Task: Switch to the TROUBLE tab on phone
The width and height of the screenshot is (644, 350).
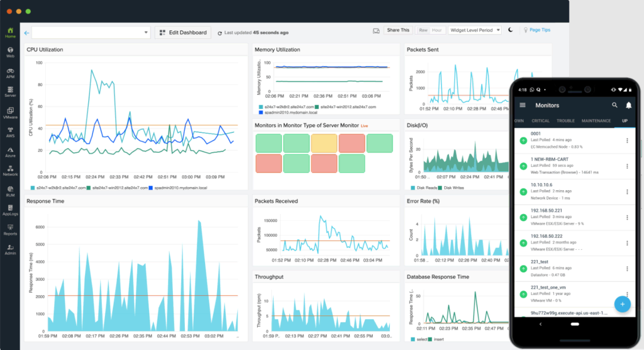Action: pos(565,120)
